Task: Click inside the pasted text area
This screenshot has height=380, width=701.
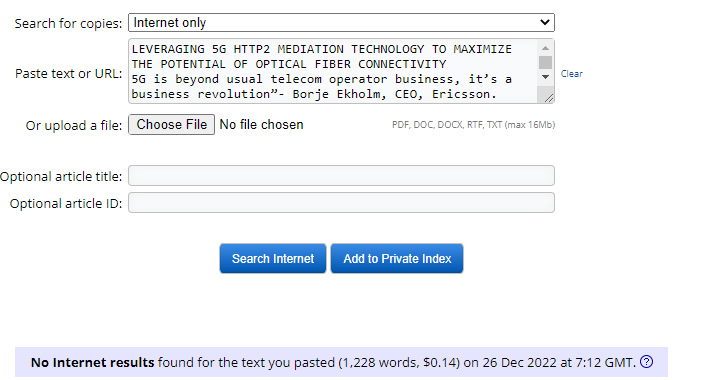Action: [x=333, y=72]
